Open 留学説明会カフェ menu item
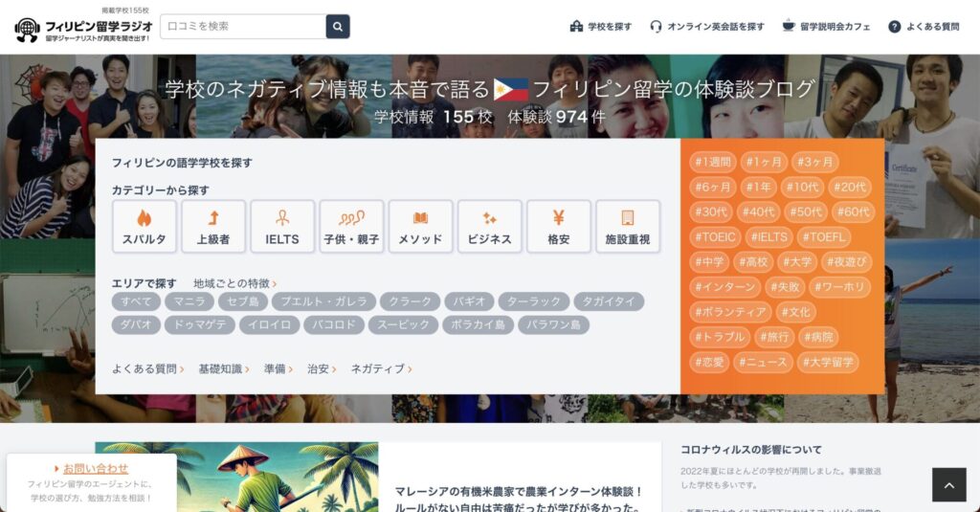Screen dimensions: 980x512 pyautogui.click(x=826, y=26)
